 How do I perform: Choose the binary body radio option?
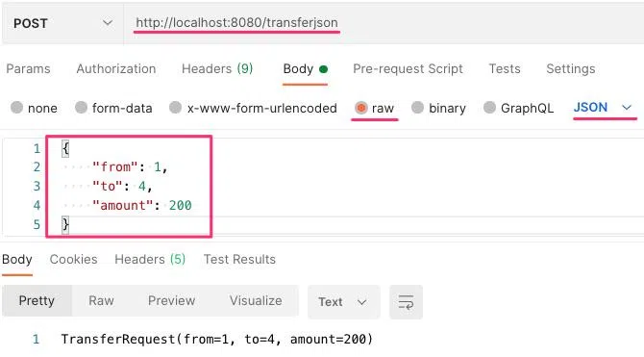(x=417, y=108)
